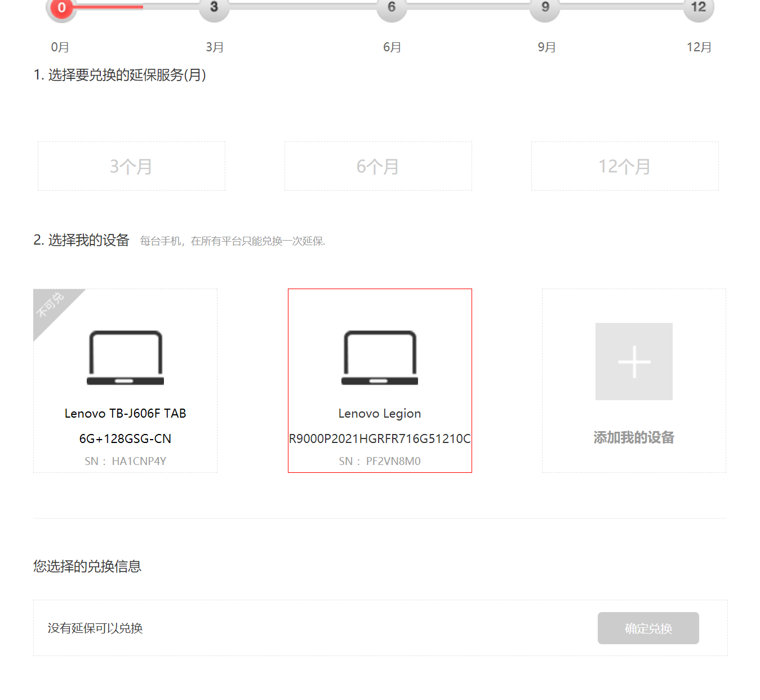Click the 6 month node on the slider
The height and width of the screenshot is (700, 760).
coord(392,8)
